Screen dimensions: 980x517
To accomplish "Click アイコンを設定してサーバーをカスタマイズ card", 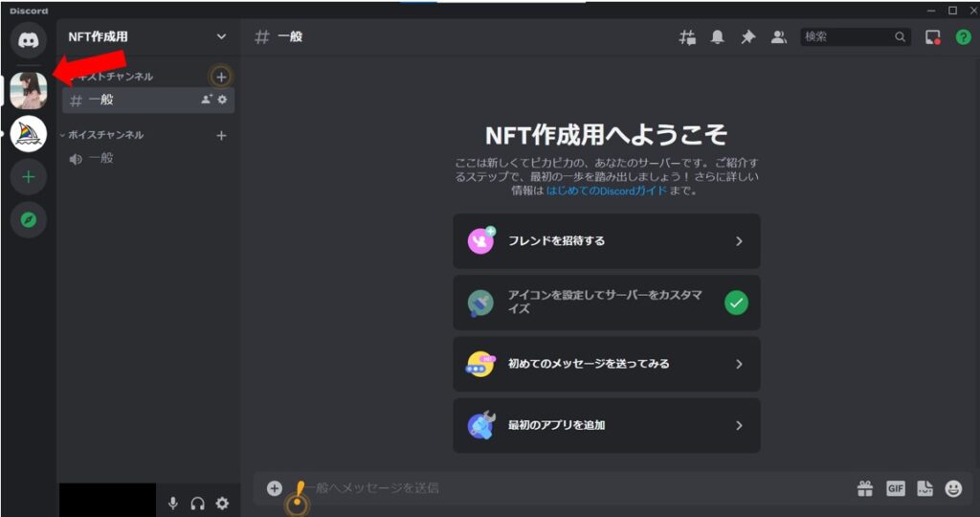I will [606, 303].
